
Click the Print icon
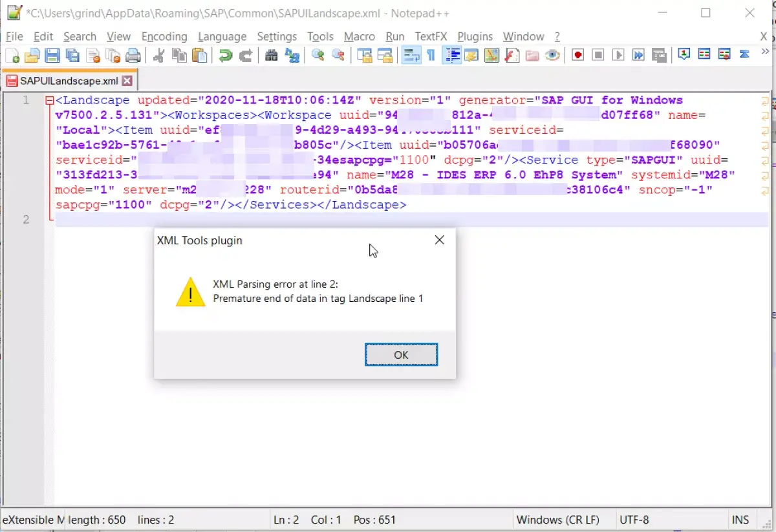133,56
